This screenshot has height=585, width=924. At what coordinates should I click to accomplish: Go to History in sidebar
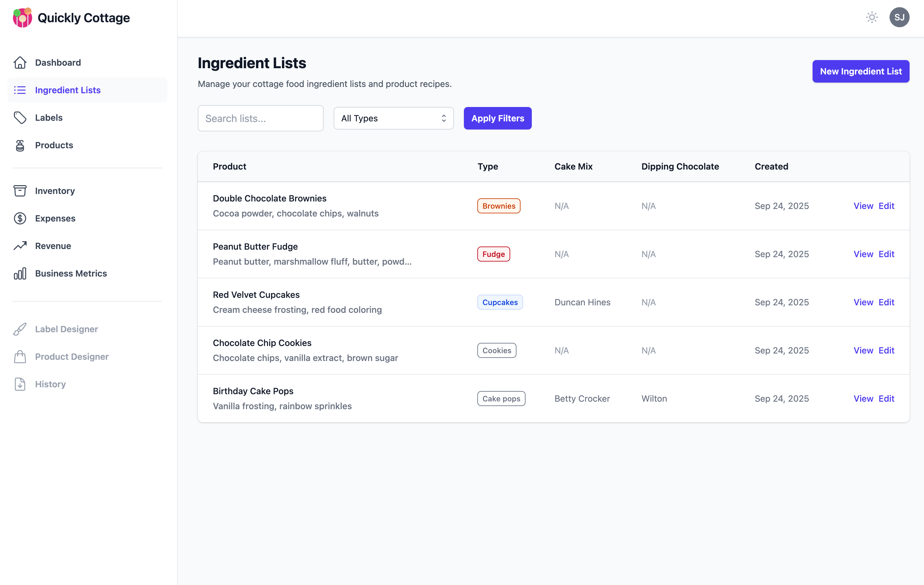click(50, 384)
